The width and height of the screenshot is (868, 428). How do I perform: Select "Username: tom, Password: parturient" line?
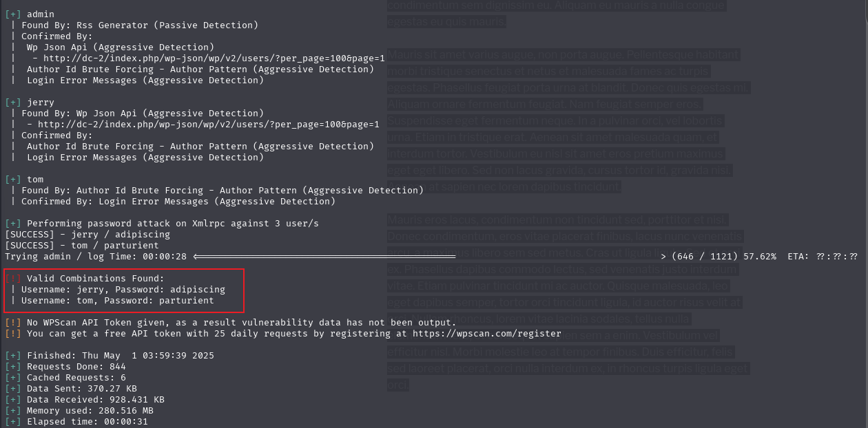click(118, 301)
